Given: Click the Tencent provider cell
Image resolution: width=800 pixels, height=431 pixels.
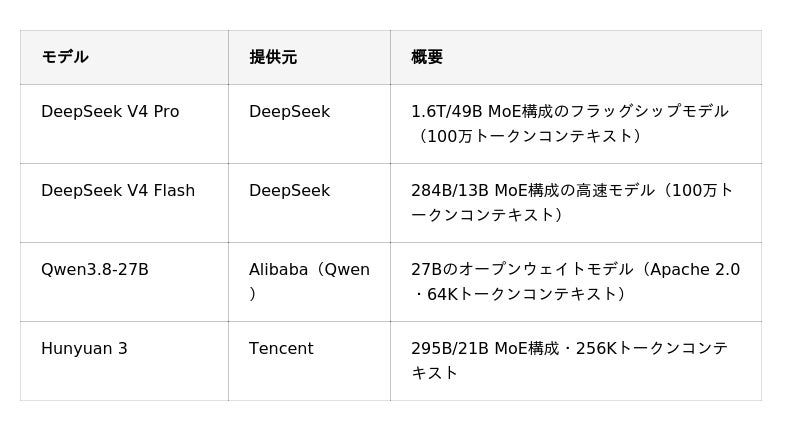Looking at the screenshot, I should coord(281,348).
